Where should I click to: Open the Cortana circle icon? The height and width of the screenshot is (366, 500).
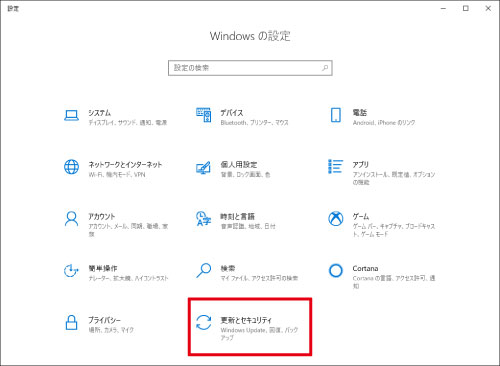336,271
